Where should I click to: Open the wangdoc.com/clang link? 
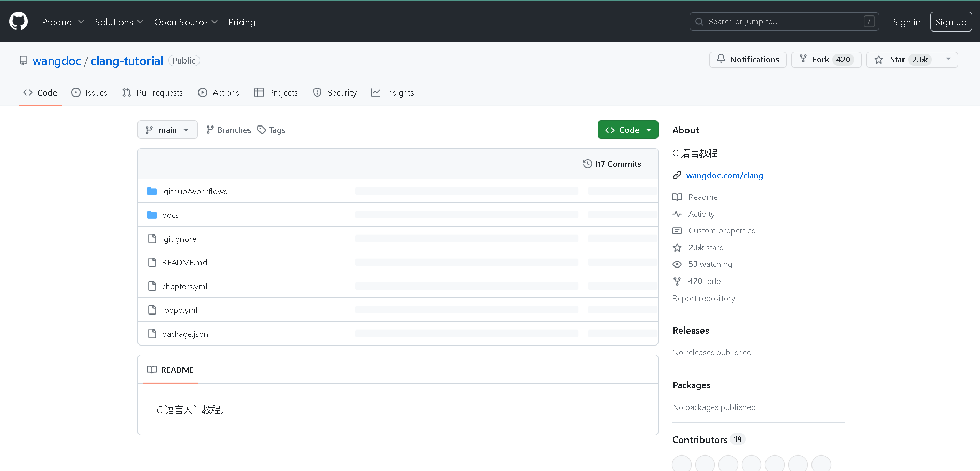pyautogui.click(x=724, y=176)
